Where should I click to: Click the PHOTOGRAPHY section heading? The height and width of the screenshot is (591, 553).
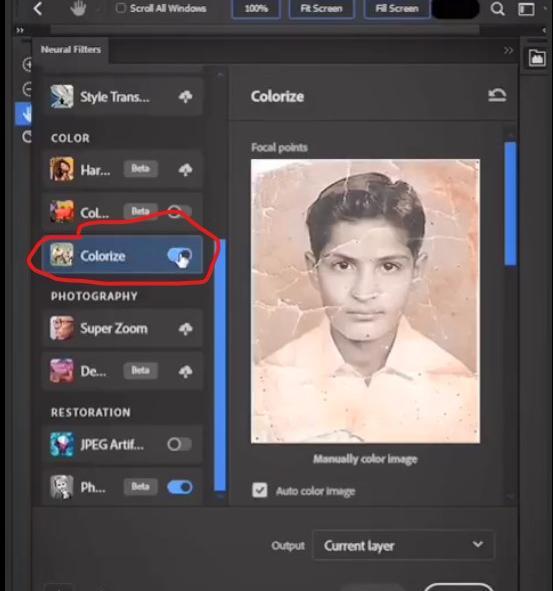coord(94,296)
